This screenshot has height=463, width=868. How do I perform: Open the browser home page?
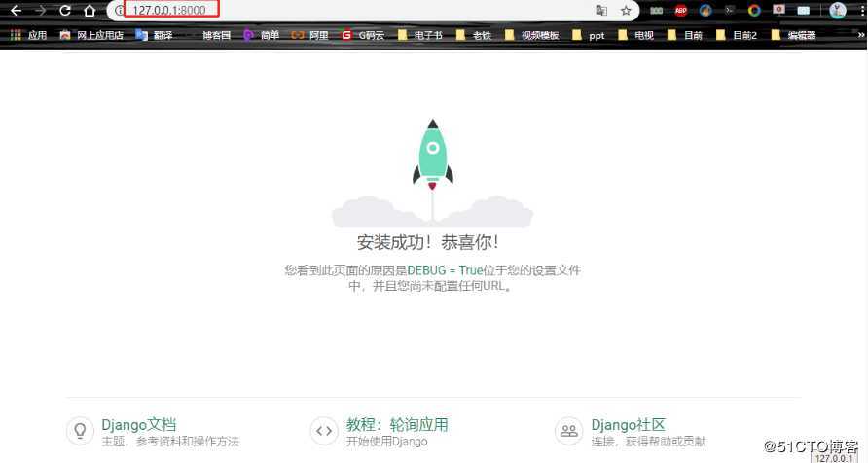tap(90, 10)
